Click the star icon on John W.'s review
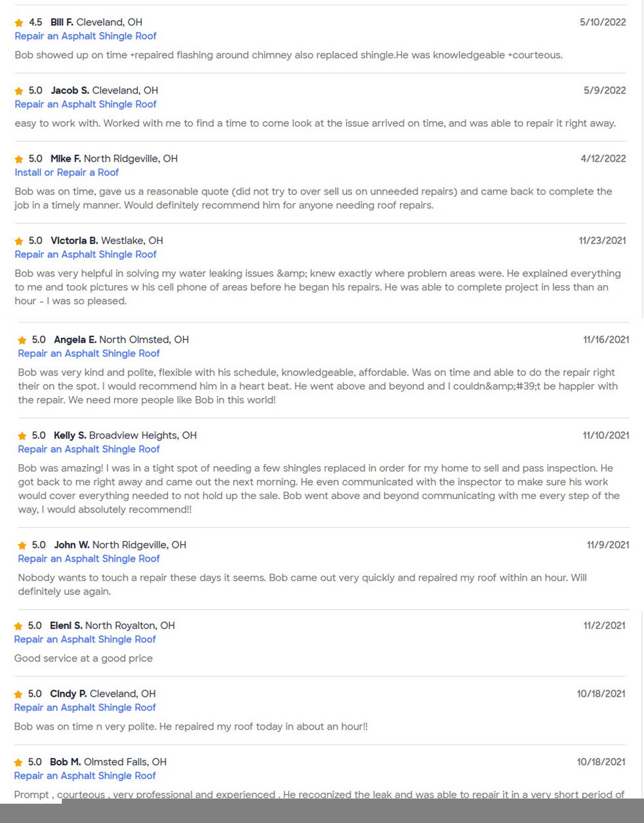This screenshot has width=644, height=823. pos(23,546)
